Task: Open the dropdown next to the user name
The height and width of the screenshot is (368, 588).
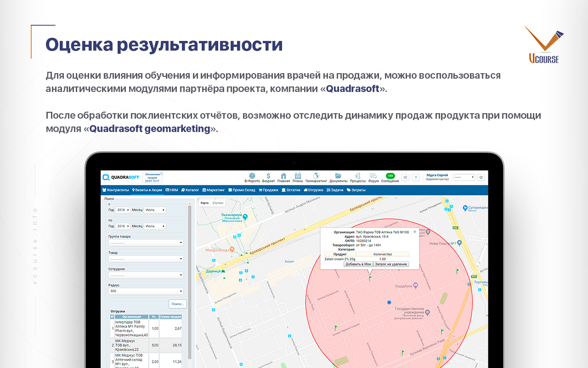Action: [x=464, y=177]
